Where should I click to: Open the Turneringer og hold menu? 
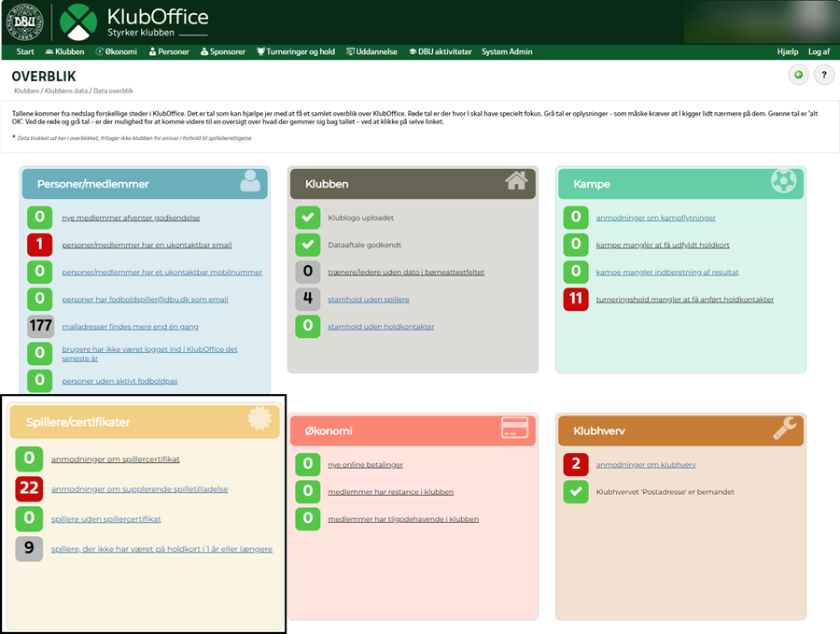(x=296, y=52)
